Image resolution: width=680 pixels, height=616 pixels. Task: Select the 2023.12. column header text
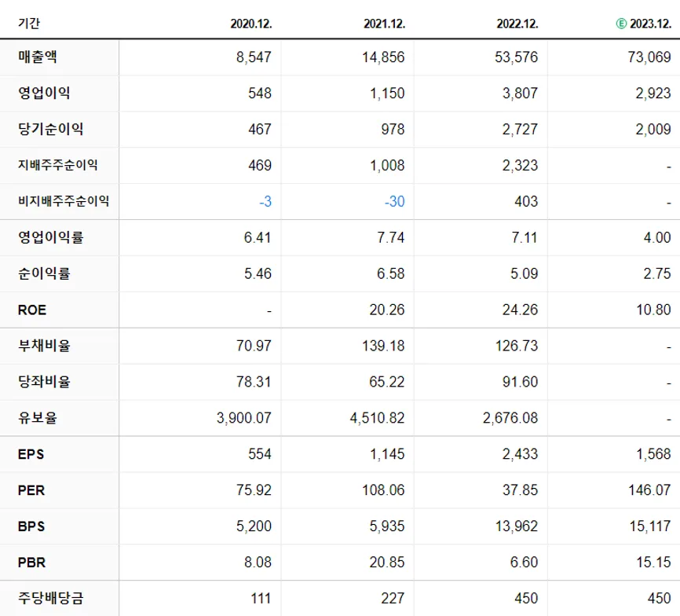(650, 24)
